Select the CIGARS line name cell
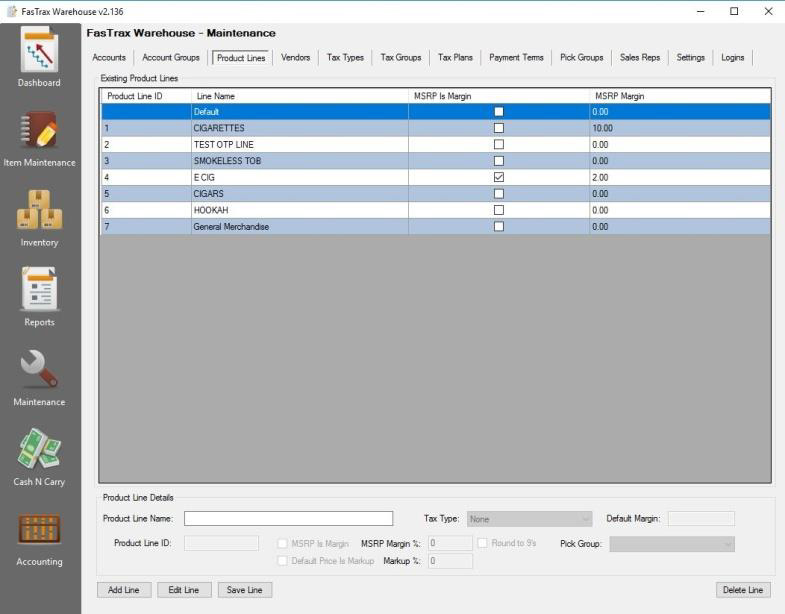This screenshot has height=614, width=785. click(299, 193)
